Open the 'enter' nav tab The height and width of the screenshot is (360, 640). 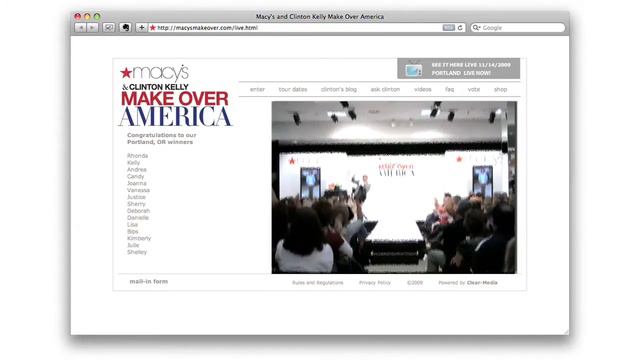pos(257,89)
